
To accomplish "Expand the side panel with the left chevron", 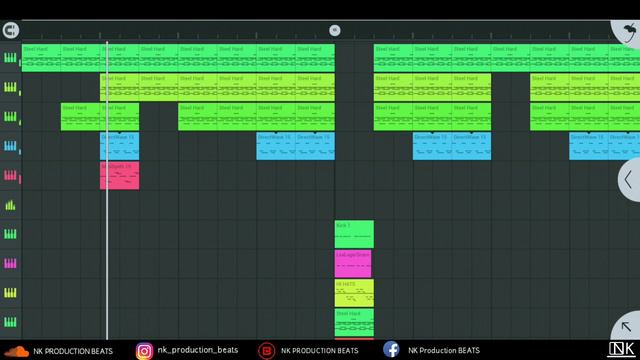I will click(x=630, y=179).
